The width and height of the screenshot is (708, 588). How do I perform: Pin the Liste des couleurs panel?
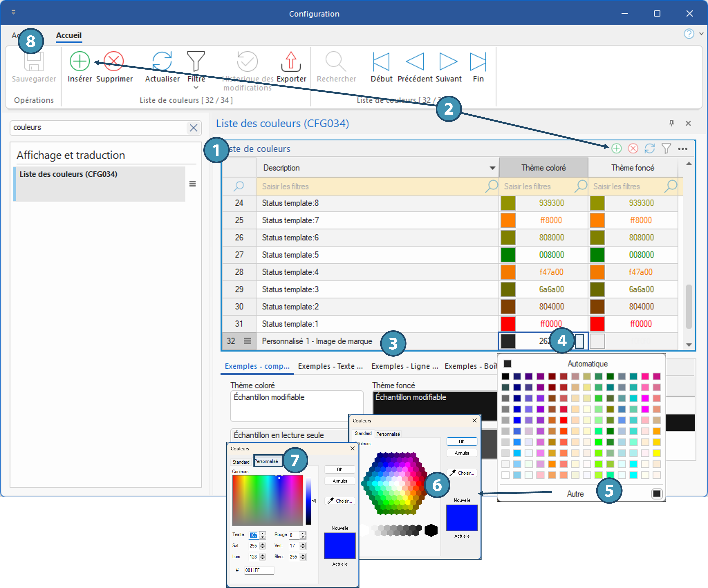point(672,123)
